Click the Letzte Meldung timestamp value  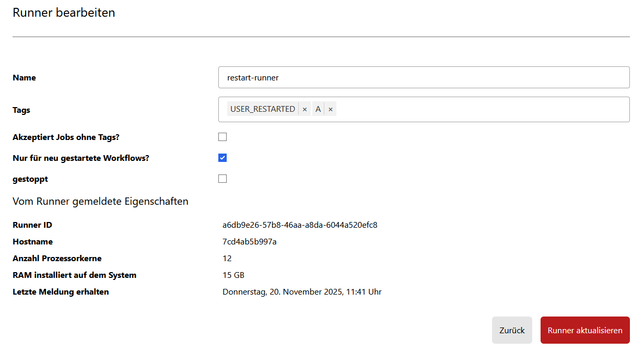coord(302,292)
